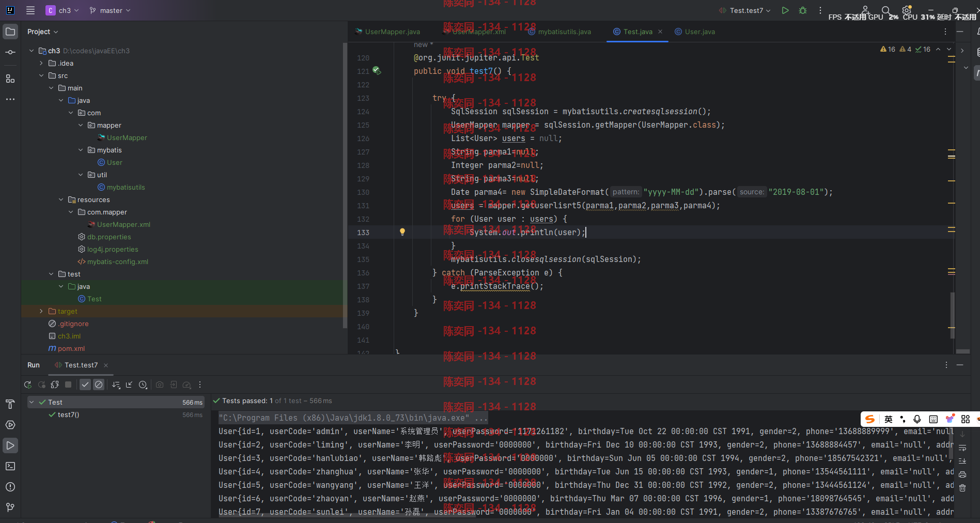Open db.properties file
The width and height of the screenshot is (980, 523).
pyautogui.click(x=104, y=237)
